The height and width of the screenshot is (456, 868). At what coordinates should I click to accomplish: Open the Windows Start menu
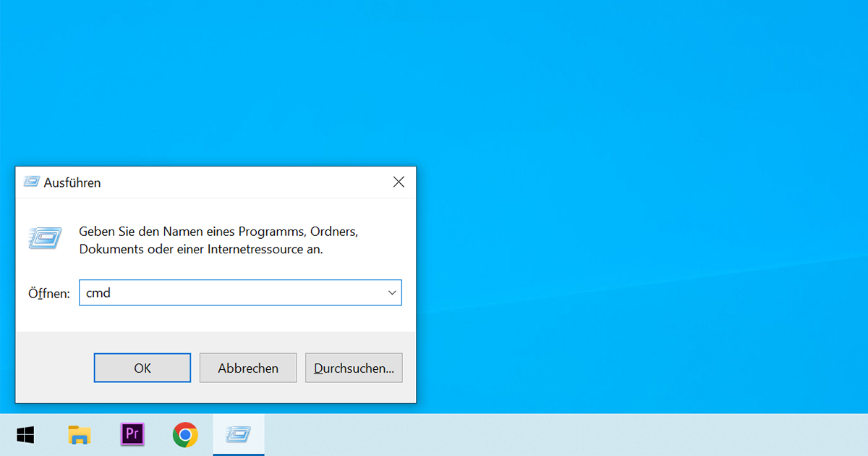26,435
